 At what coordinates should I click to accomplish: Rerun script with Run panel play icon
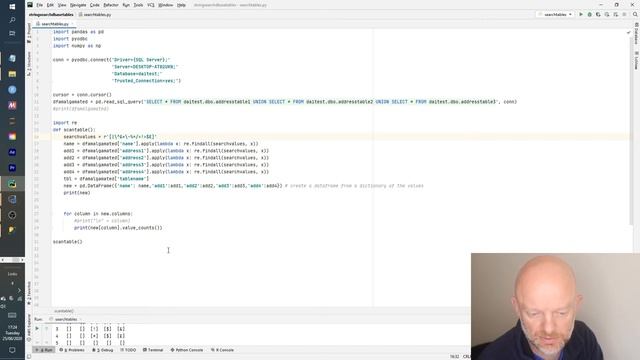pos(37,329)
